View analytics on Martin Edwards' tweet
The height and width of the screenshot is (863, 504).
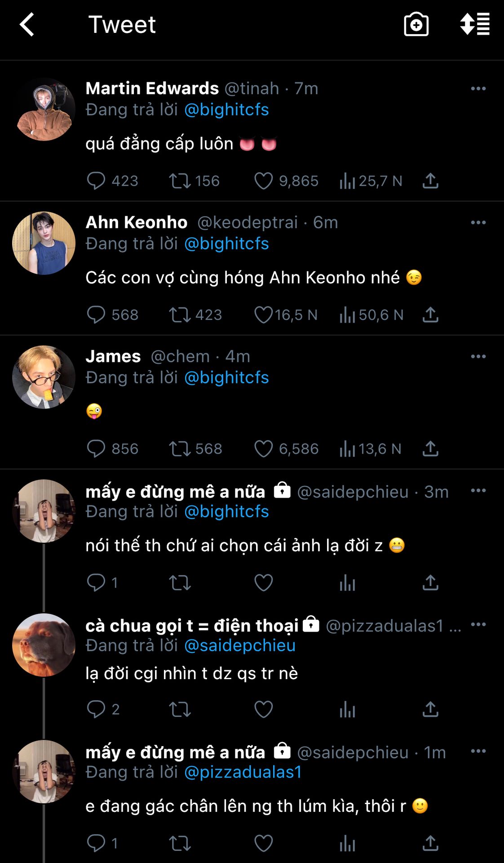(347, 181)
